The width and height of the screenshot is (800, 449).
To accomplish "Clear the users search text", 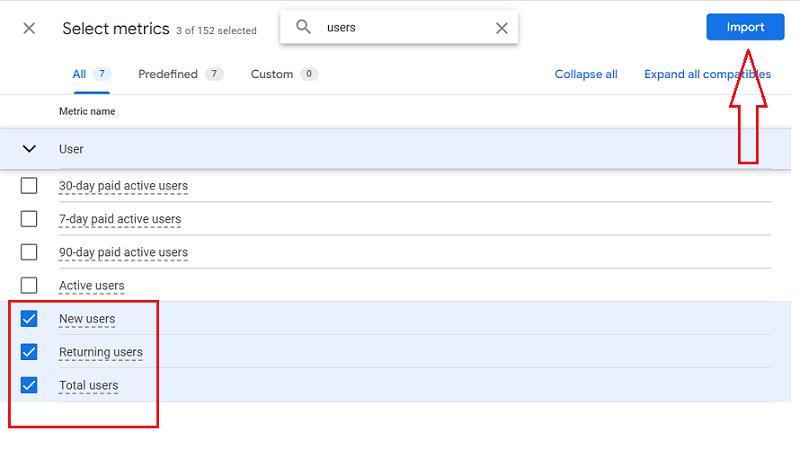I will coord(502,28).
